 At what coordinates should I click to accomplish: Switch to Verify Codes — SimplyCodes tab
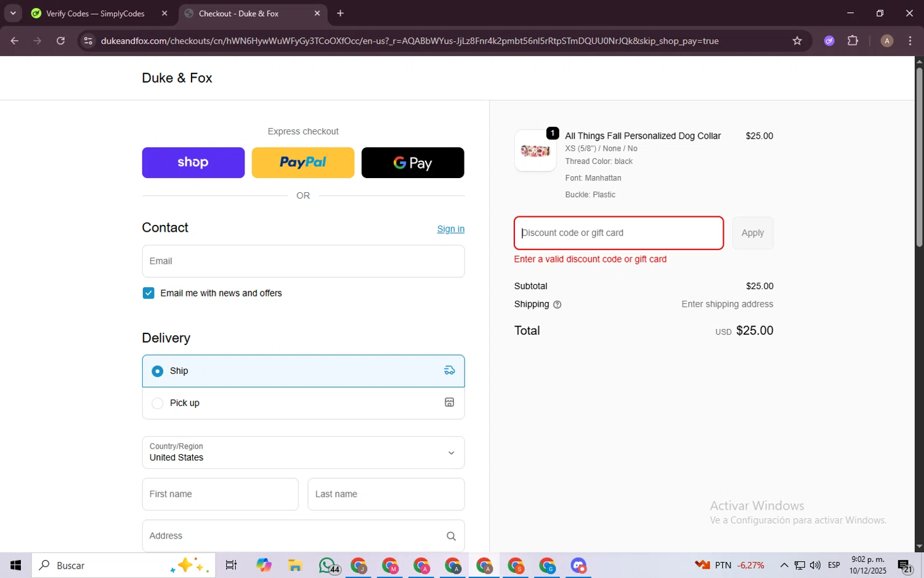tap(95, 14)
